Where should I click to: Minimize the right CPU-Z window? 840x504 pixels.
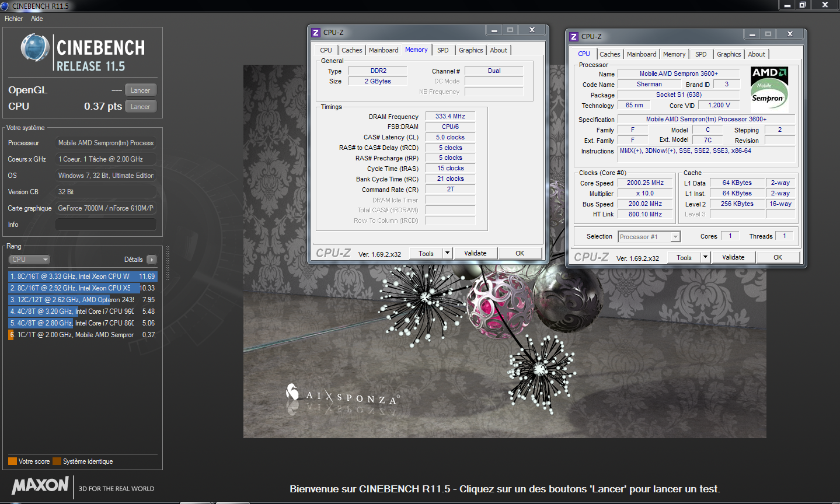(752, 34)
